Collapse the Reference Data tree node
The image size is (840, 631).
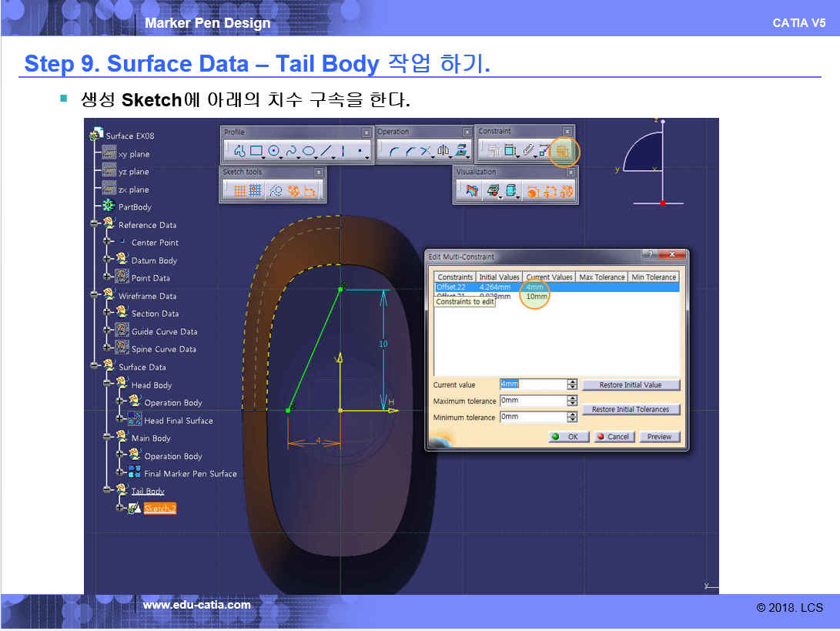pos(95,225)
